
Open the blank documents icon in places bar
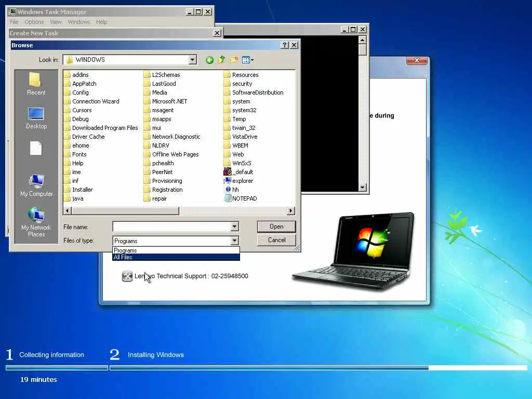[36, 148]
